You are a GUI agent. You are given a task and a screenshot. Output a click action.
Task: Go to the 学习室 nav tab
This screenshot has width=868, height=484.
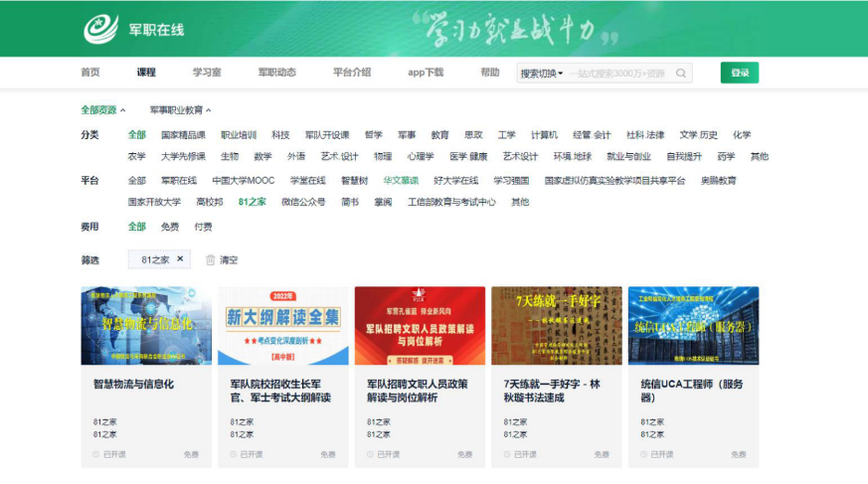pos(207,73)
